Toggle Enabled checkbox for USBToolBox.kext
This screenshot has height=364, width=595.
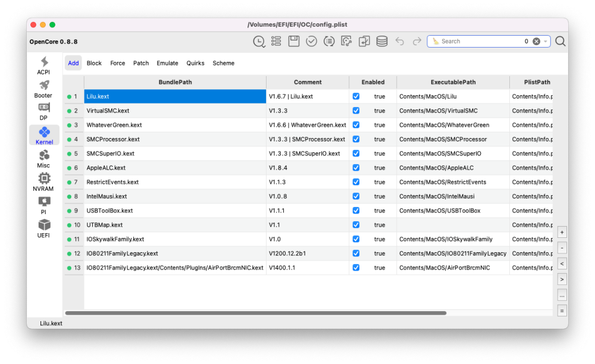(356, 211)
